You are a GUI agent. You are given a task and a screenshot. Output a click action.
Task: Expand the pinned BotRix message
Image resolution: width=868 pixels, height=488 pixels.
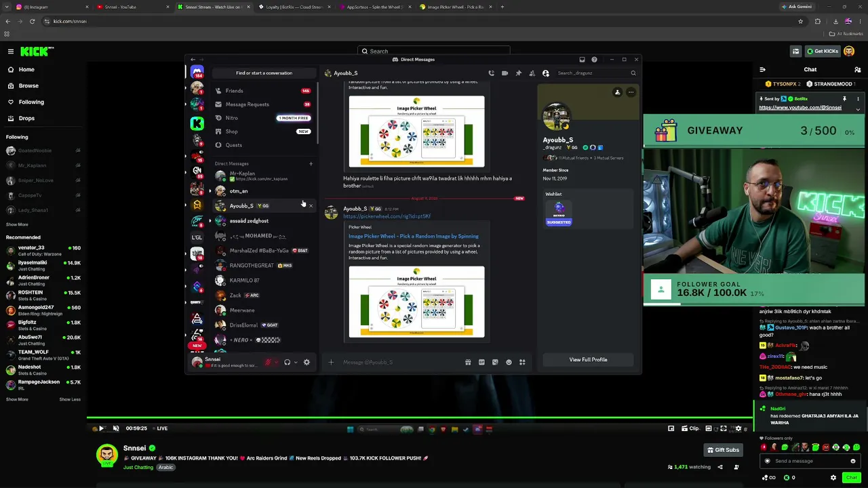coord(858,109)
